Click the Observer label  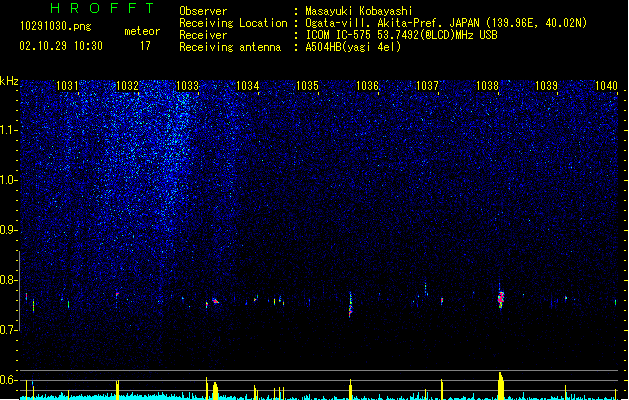click(203, 11)
